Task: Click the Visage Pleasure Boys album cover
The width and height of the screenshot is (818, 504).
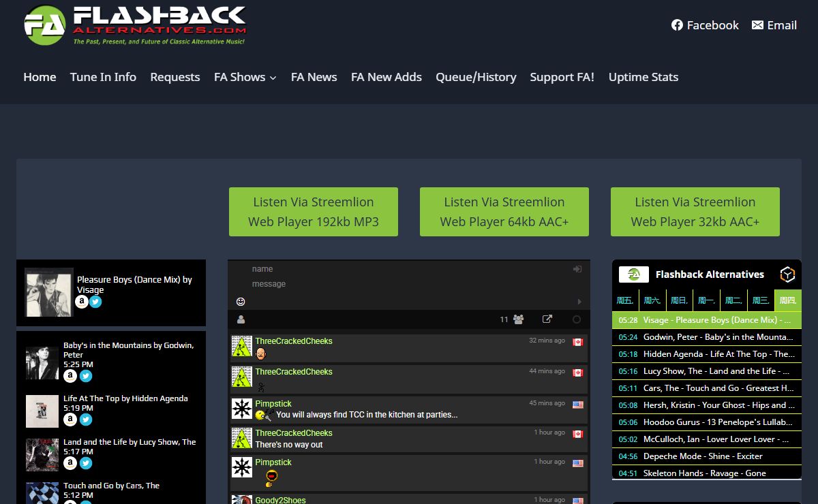Action: pyautogui.click(x=48, y=292)
